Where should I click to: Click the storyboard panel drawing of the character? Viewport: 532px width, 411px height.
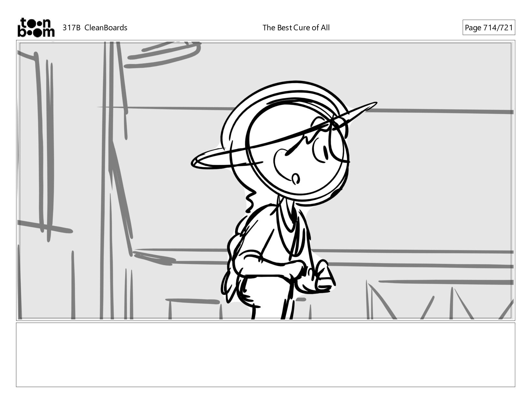click(x=266, y=181)
